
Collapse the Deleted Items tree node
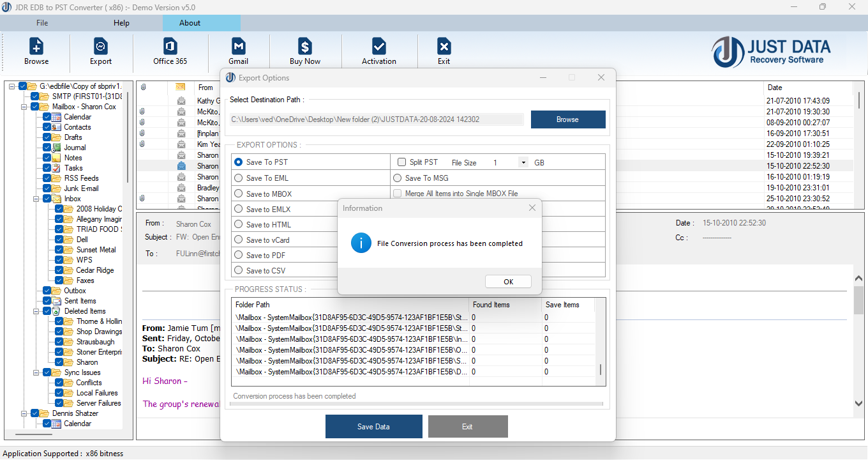[x=36, y=310]
